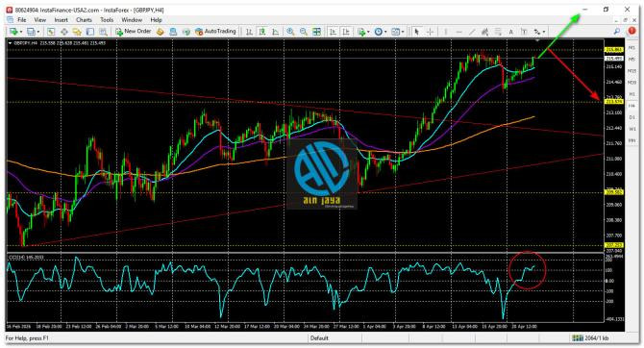
Task: Open the View menu
Action: 39,20
